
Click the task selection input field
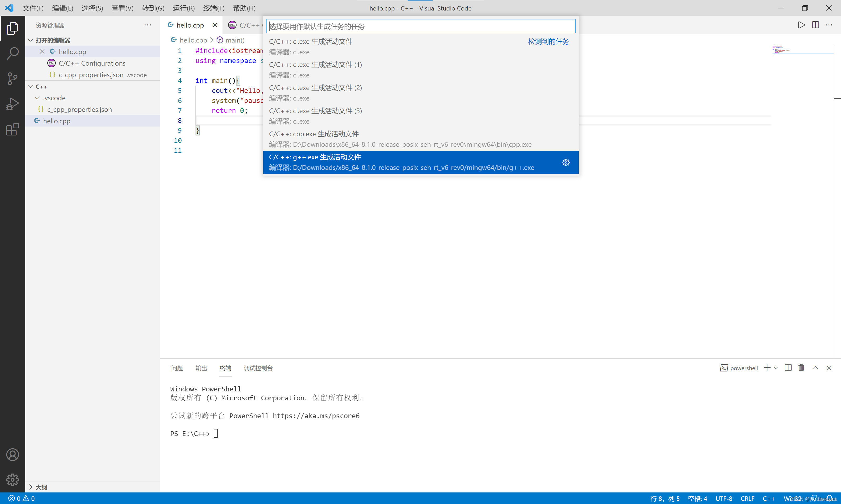point(420,26)
